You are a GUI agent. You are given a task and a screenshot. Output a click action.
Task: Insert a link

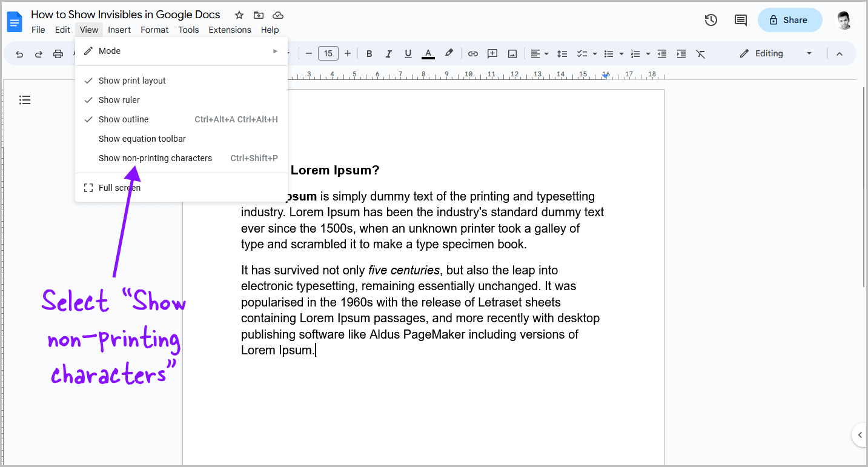(x=472, y=53)
